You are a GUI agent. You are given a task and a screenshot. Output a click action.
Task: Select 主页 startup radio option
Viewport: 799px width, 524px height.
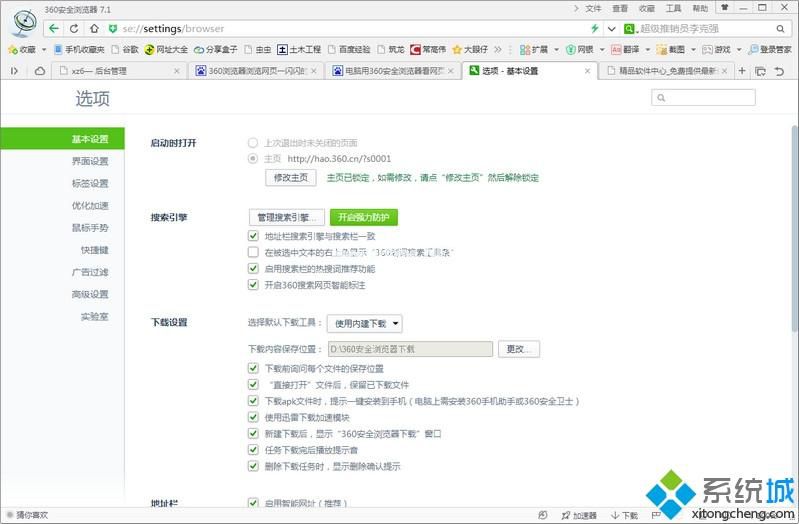[x=253, y=159]
